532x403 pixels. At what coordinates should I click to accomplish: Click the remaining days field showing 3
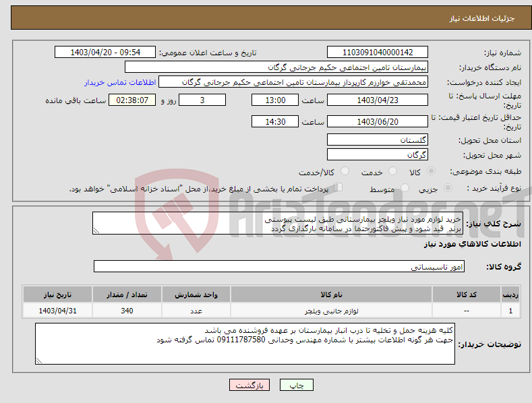click(x=202, y=100)
